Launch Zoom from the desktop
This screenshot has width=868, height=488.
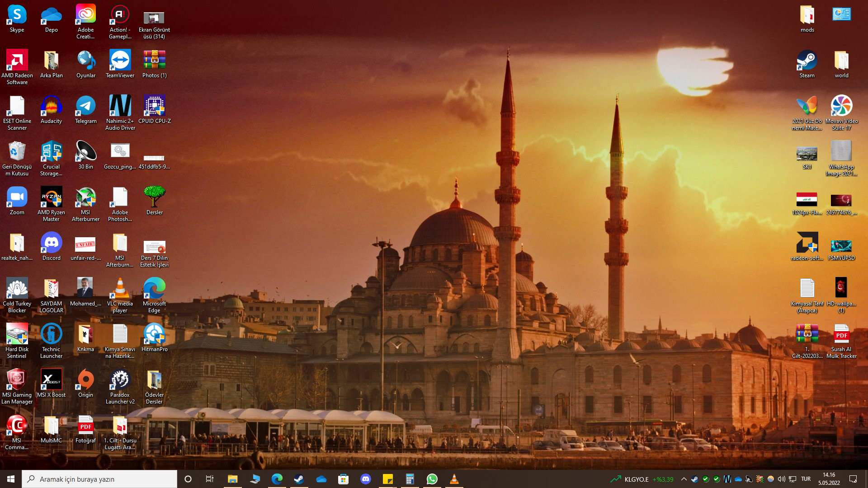tap(17, 202)
